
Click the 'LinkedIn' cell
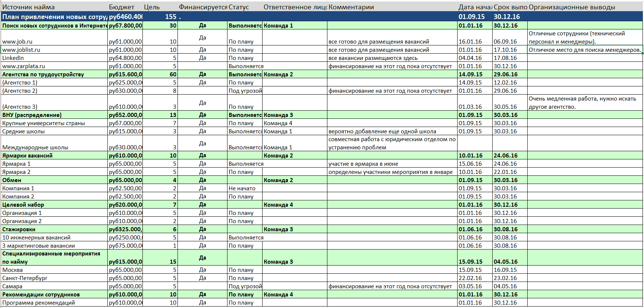click(54, 58)
